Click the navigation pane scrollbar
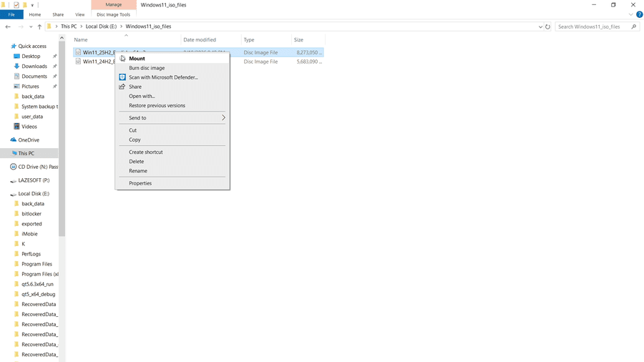This screenshot has width=644, height=362. pyautogui.click(x=62, y=140)
